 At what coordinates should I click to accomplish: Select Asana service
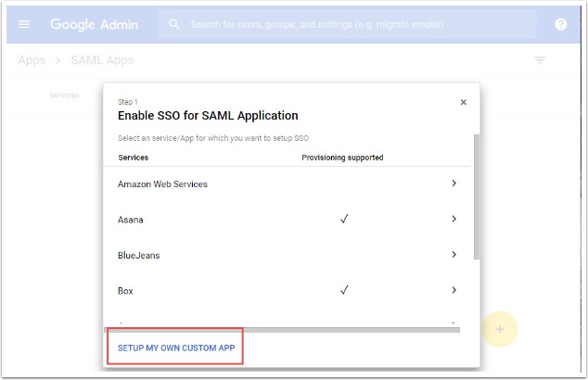point(131,220)
